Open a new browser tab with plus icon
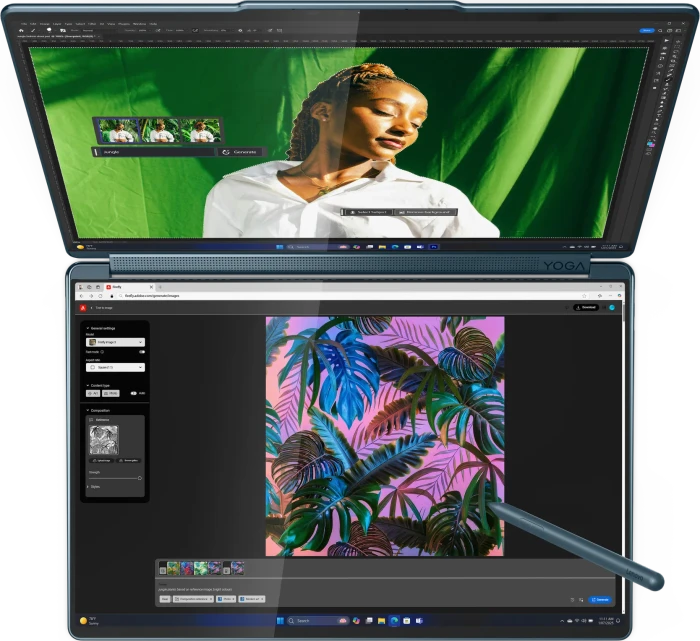 point(160,287)
